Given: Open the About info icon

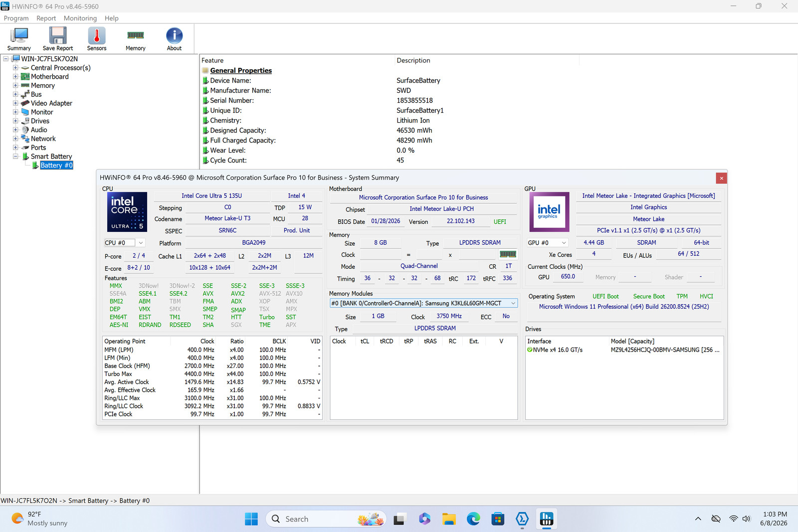Looking at the screenshot, I should point(174,39).
